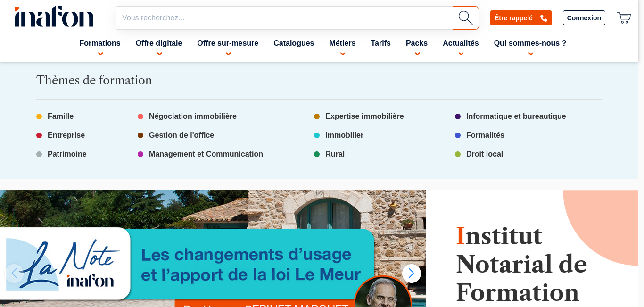Expand the Offre digitale chevron

(x=159, y=54)
